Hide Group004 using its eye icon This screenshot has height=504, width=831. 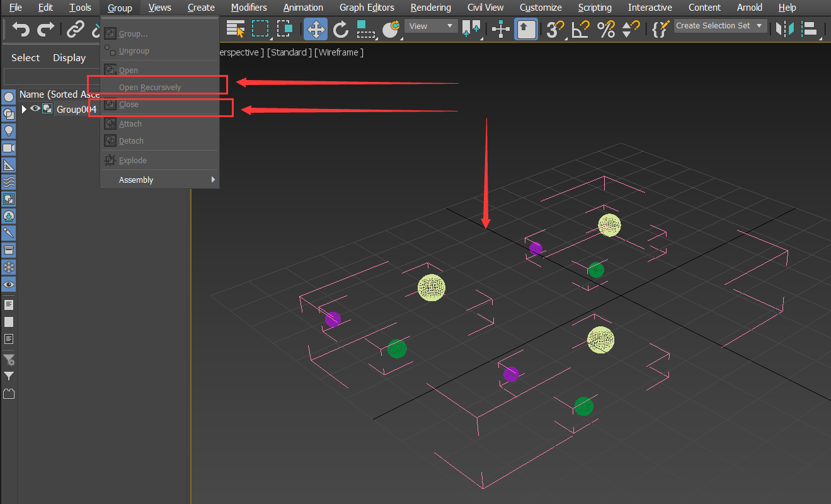coord(35,109)
